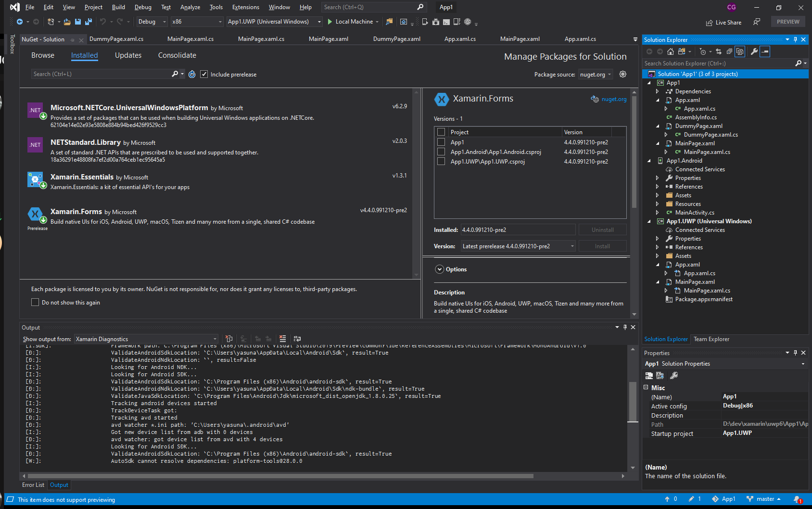Expand the Dependencies node in Solution Explorer
The width and height of the screenshot is (812, 509).
coord(658,91)
